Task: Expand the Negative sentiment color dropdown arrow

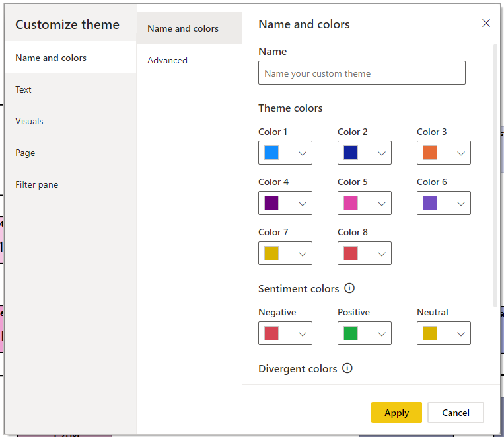Action: [303, 334]
